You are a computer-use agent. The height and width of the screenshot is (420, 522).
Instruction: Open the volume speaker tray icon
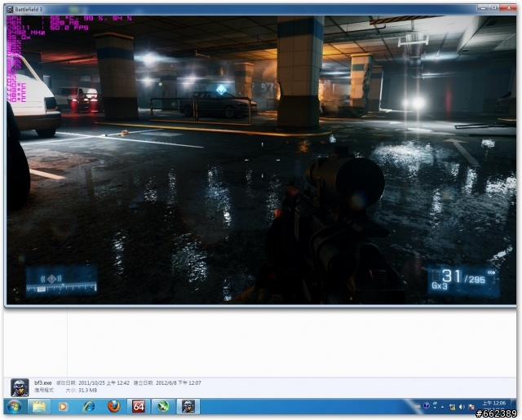[x=462, y=407]
